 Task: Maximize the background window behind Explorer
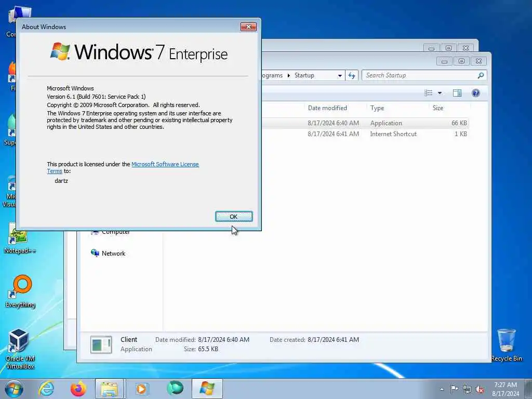448,48
